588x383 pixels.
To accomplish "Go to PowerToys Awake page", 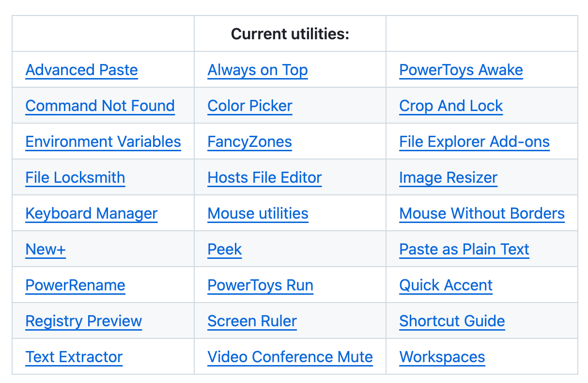I will [x=461, y=70].
